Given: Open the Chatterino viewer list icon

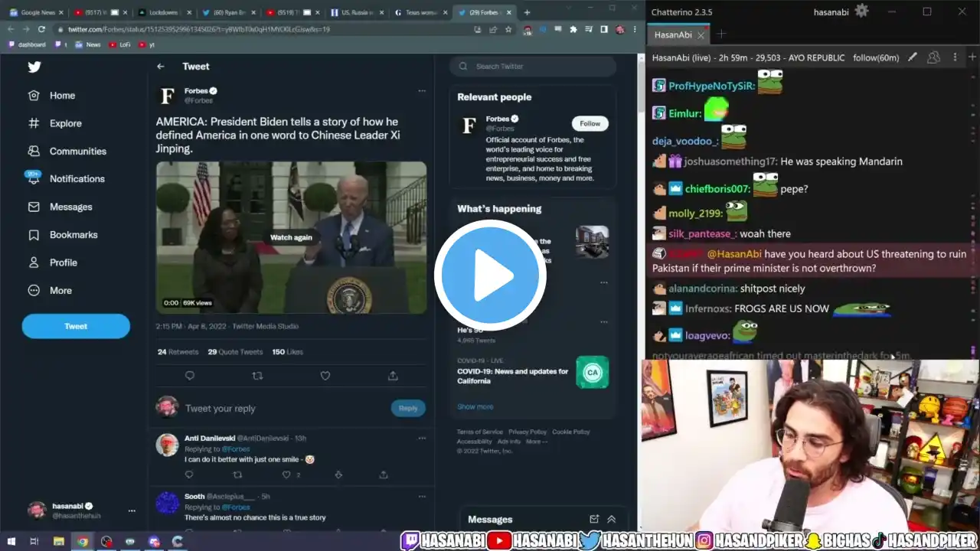Looking at the screenshot, I should click(933, 57).
